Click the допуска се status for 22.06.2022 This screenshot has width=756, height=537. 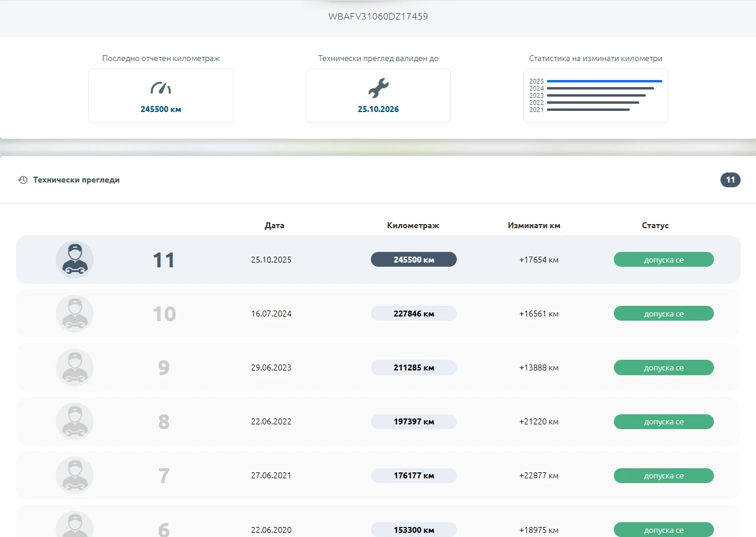click(x=664, y=421)
